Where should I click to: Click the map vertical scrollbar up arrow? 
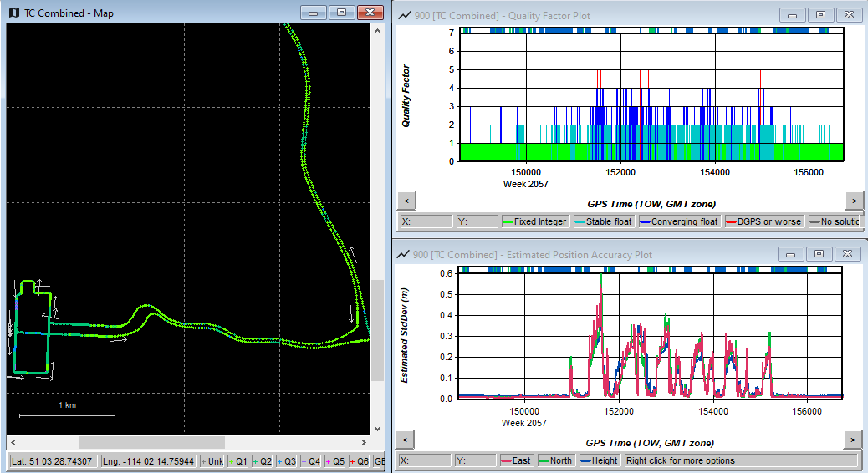click(x=377, y=31)
